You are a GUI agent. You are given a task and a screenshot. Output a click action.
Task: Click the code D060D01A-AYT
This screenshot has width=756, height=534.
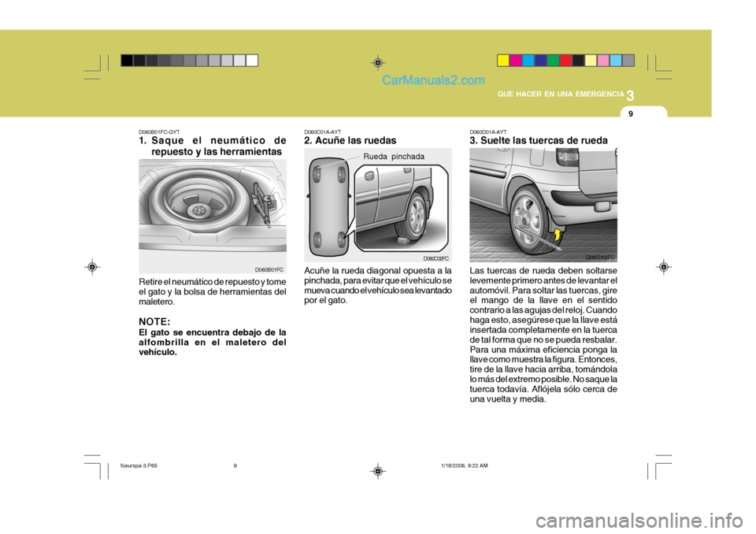tap(488, 132)
